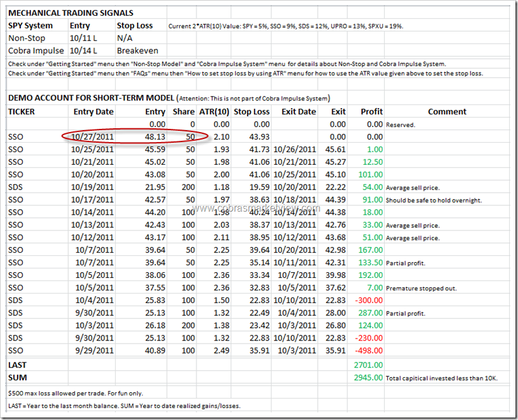Select the Breakeven stop loss cell

point(138,51)
